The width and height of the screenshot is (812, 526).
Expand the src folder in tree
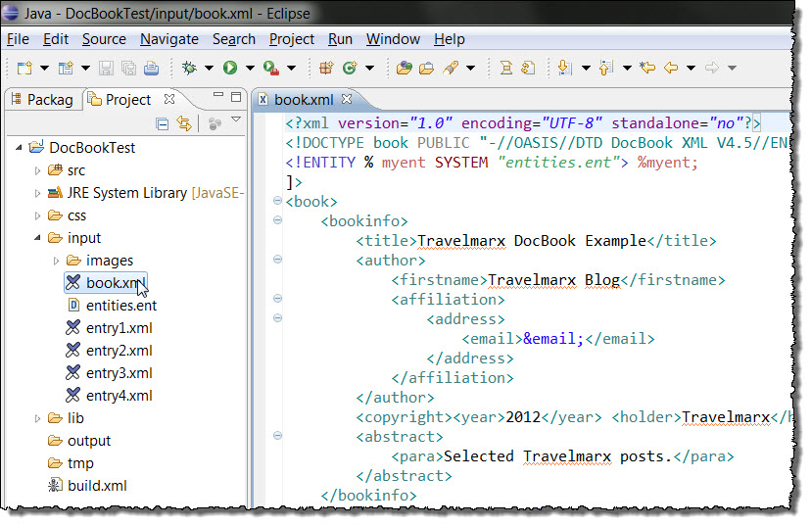click(x=37, y=170)
